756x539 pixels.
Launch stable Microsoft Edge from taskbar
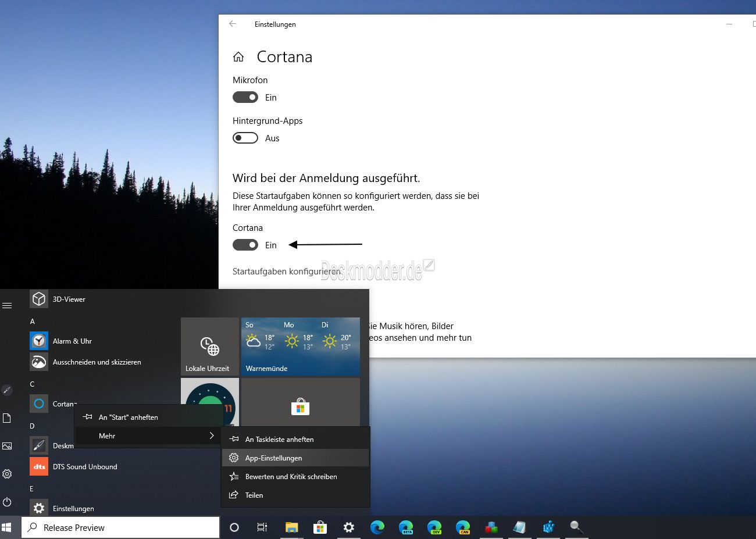(377, 527)
